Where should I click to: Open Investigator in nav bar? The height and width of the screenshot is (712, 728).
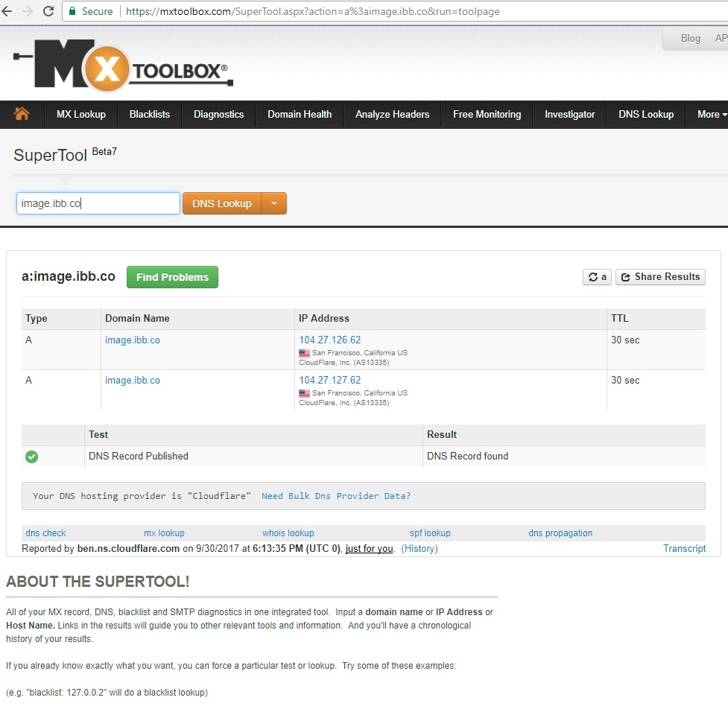tap(570, 114)
